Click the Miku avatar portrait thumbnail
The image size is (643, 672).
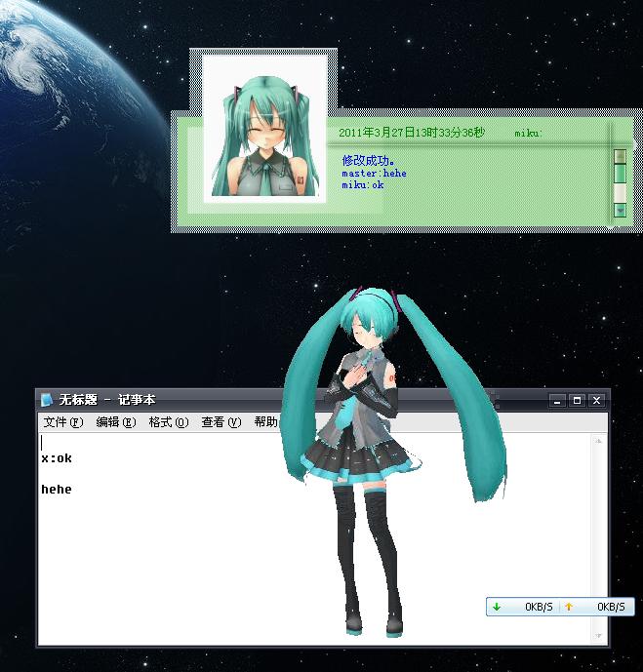[x=265, y=129]
